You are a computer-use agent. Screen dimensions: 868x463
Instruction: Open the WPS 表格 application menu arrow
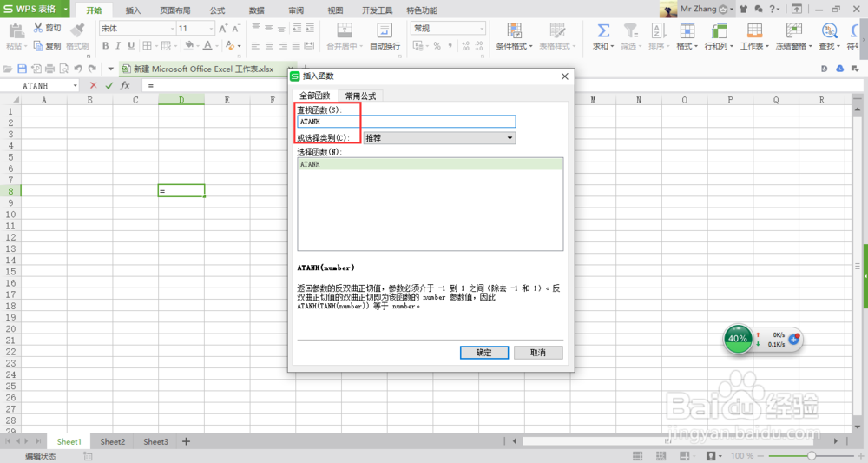[65, 10]
